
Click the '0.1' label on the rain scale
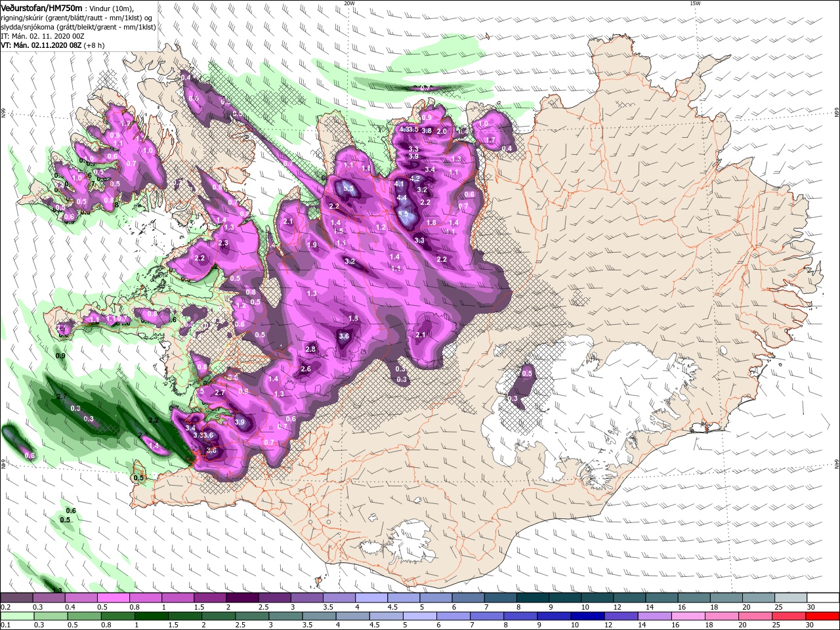6,625
